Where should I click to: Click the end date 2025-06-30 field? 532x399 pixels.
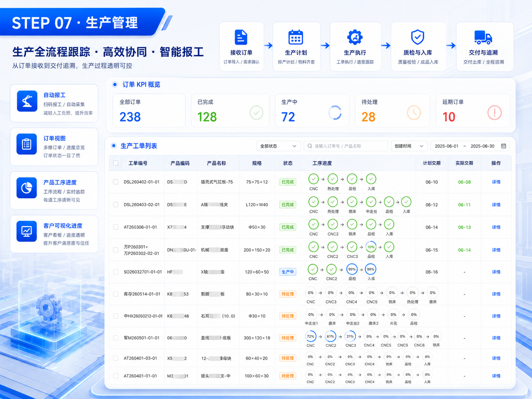(482, 146)
